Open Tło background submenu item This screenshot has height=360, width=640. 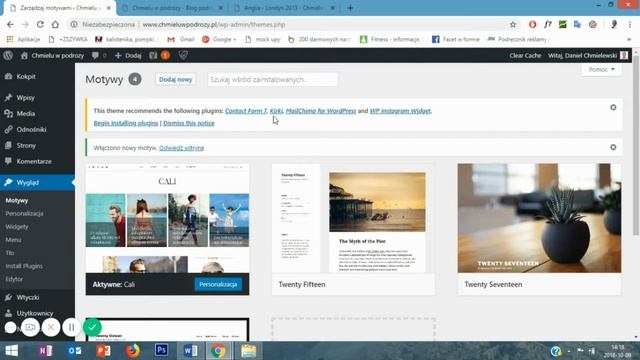point(10,253)
